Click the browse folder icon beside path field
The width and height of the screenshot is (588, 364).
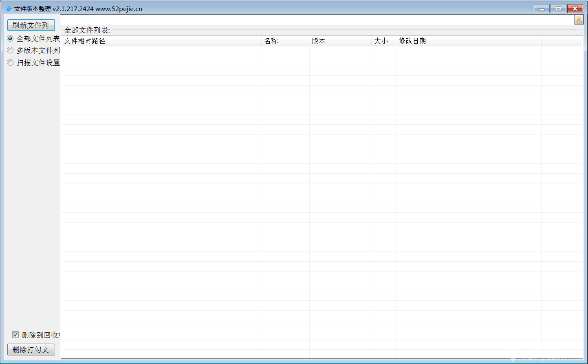(579, 20)
